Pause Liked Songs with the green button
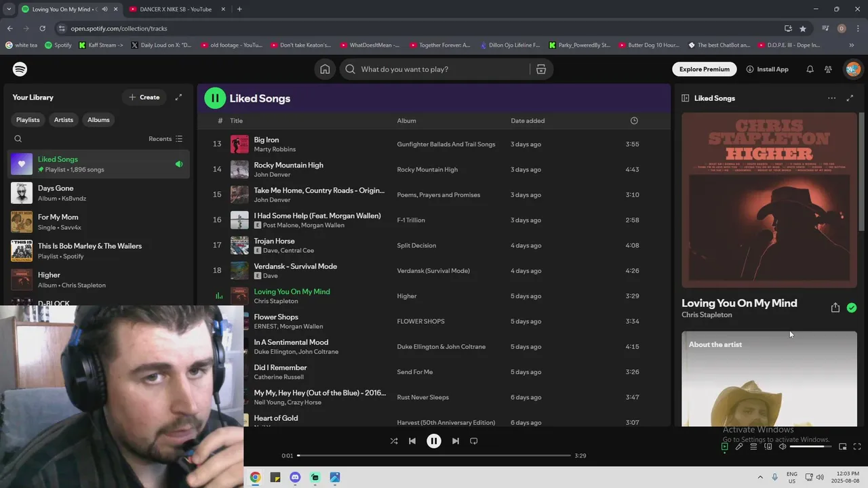Viewport: 868px width, 488px height. click(x=215, y=98)
